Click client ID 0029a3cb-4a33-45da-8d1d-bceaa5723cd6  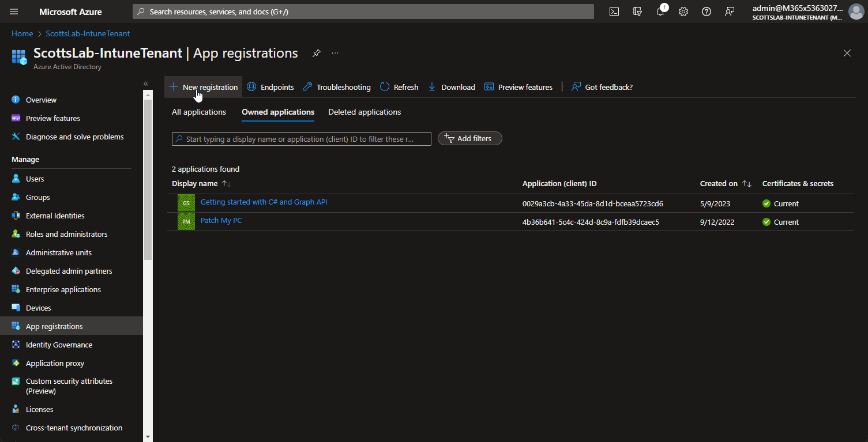593,203
